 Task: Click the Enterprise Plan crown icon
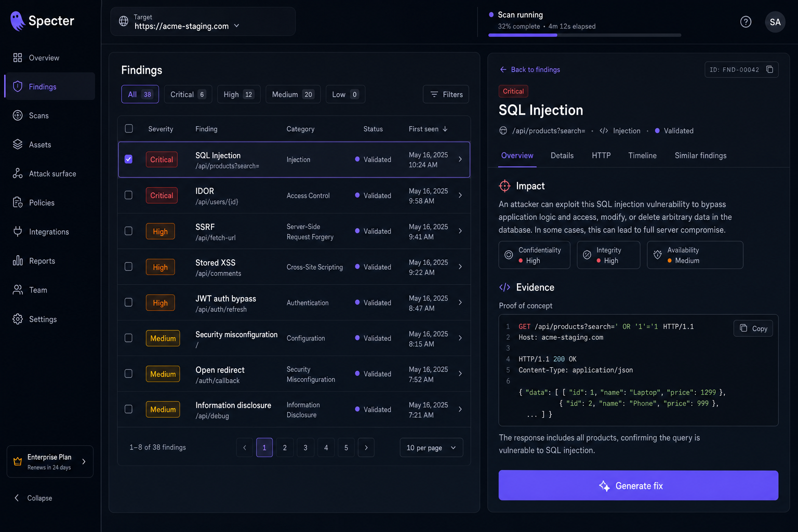(18, 461)
